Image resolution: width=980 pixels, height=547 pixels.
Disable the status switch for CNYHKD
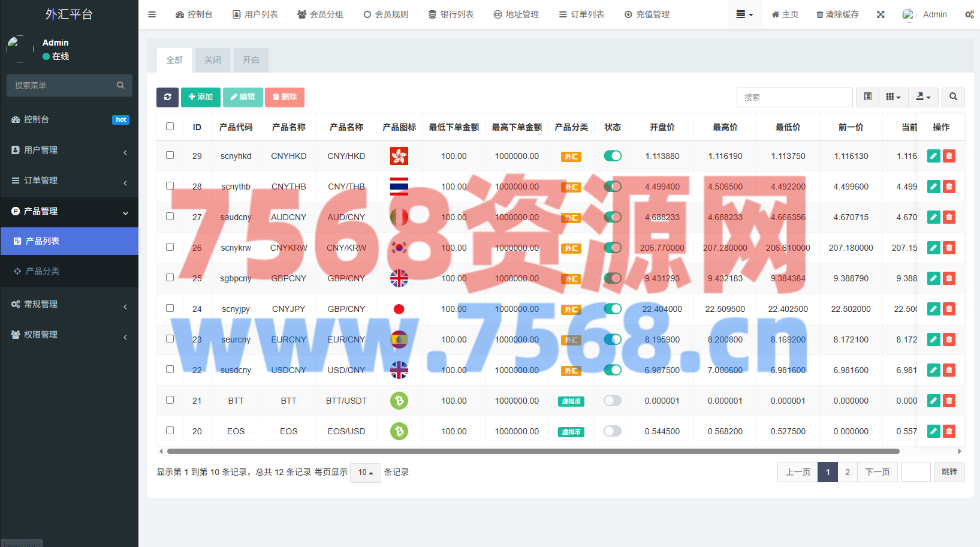[612, 156]
